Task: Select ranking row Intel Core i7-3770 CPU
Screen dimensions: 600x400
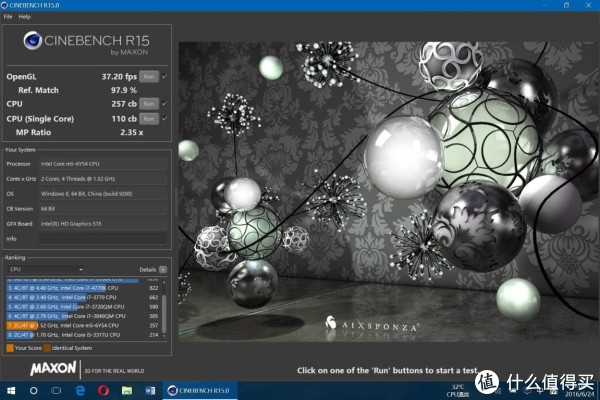Action: point(83,297)
